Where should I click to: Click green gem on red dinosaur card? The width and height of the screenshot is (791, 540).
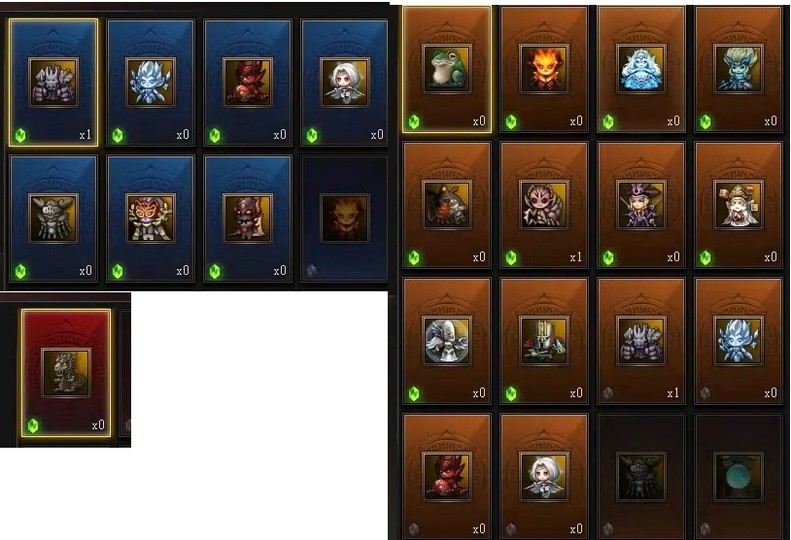33,425
